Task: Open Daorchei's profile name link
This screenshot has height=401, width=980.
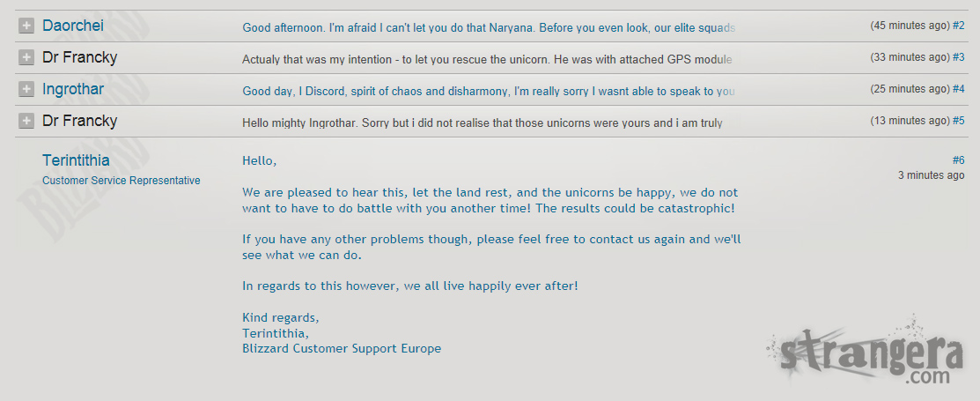Action: pyautogui.click(x=73, y=26)
